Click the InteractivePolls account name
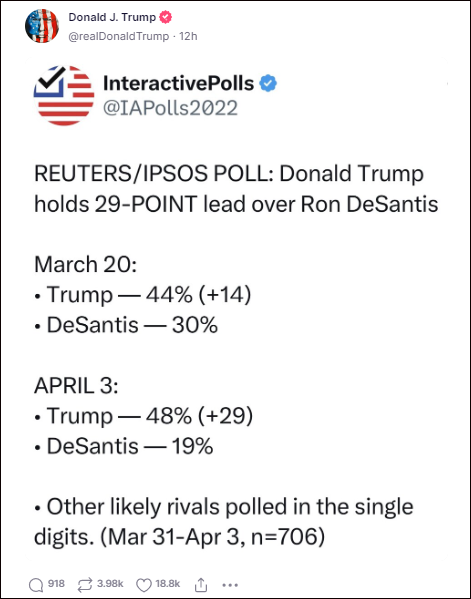 pyautogui.click(x=178, y=83)
